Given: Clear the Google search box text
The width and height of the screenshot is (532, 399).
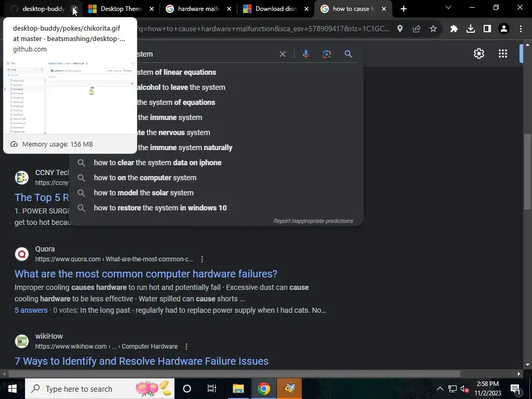Looking at the screenshot, I should click(x=282, y=54).
